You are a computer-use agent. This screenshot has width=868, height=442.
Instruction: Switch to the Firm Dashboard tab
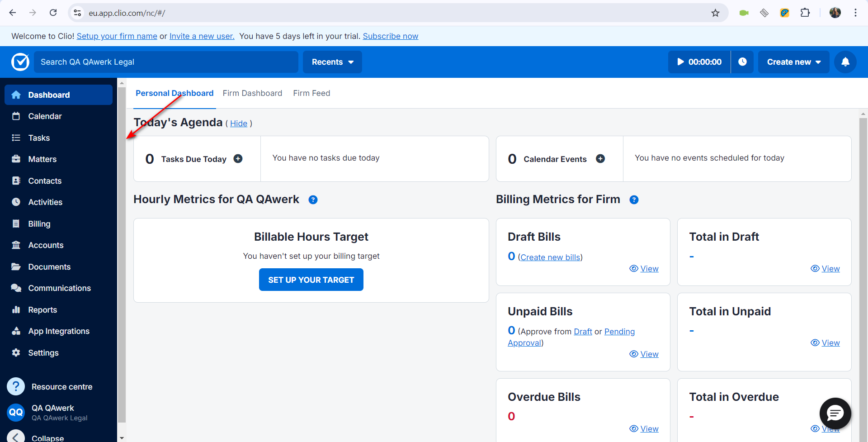coord(252,93)
